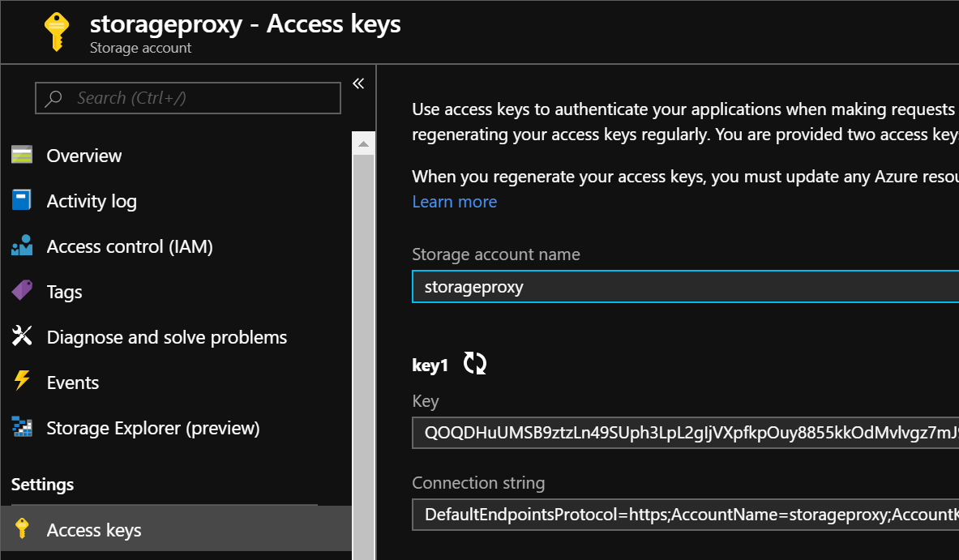This screenshot has height=560, width=959.
Task: Click the Storage account name field
Action: pos(686,287)
